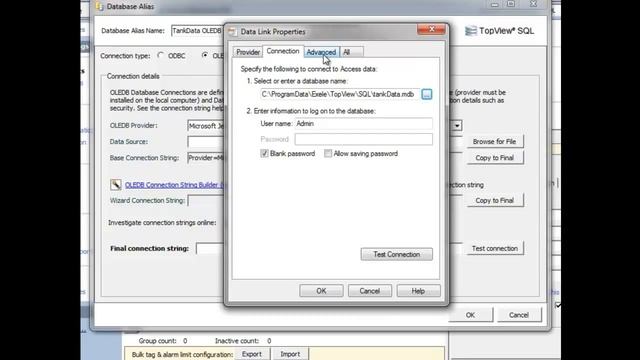
Task: Click the Final connection string field
Action: point(210,249)
